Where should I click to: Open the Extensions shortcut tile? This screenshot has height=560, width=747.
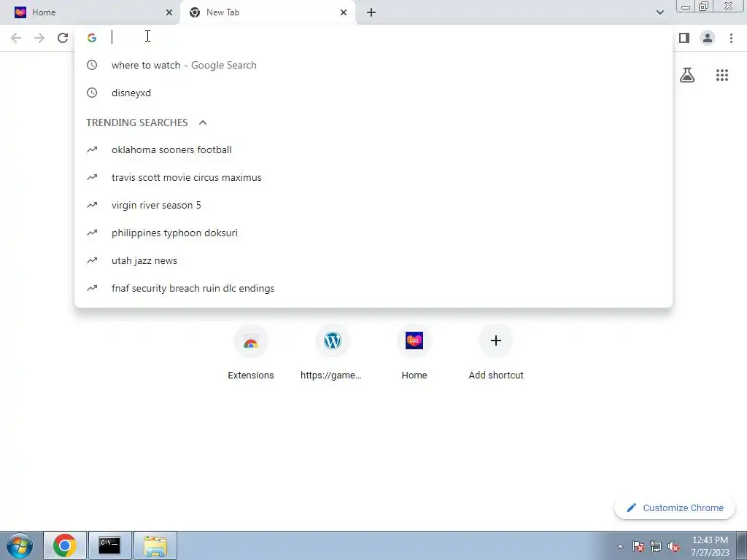tap(251, 352)
